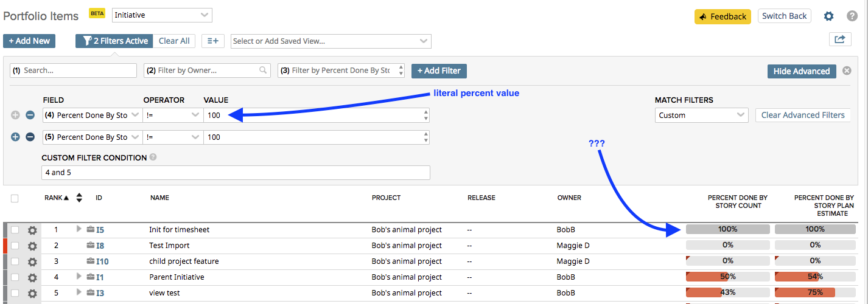This screenshot has width=868, height=304.
Task: Check the row for Parent Initiative
Action: coord(15,277)
